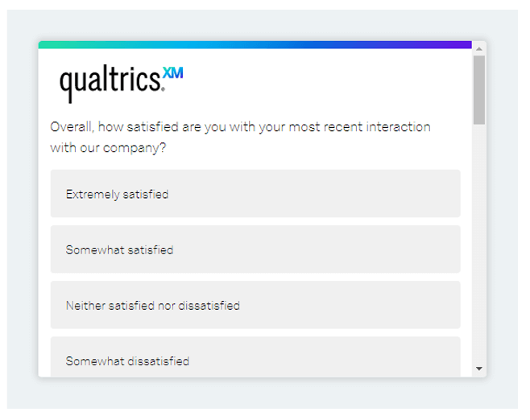Choose "Somewhat satisfied" as your response

(255, 249)
